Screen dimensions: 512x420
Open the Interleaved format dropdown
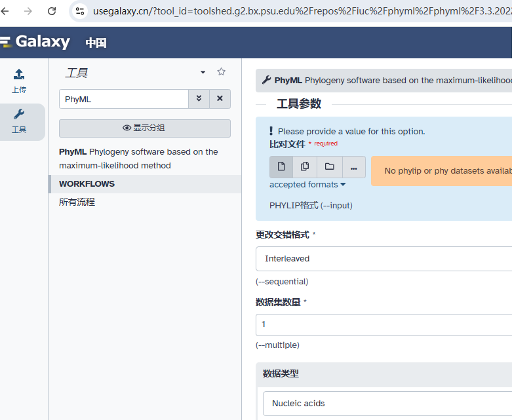click(384, 259)
